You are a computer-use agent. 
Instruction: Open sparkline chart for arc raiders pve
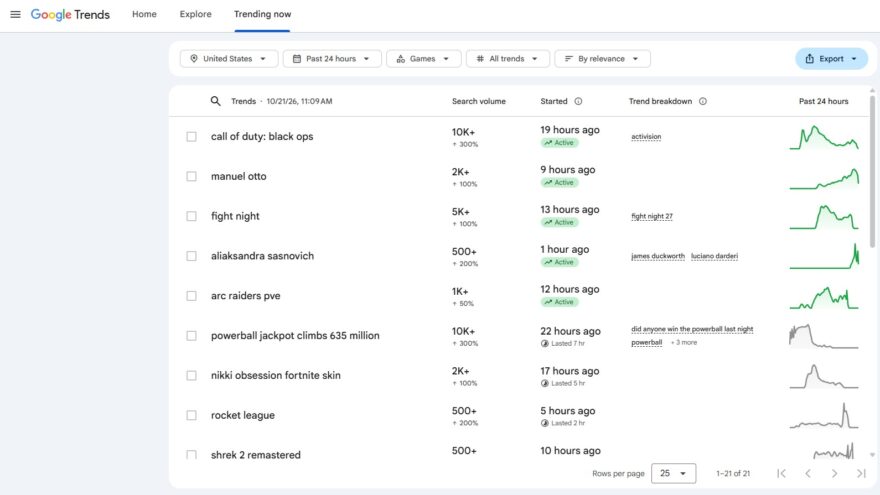tap(824, 297)
